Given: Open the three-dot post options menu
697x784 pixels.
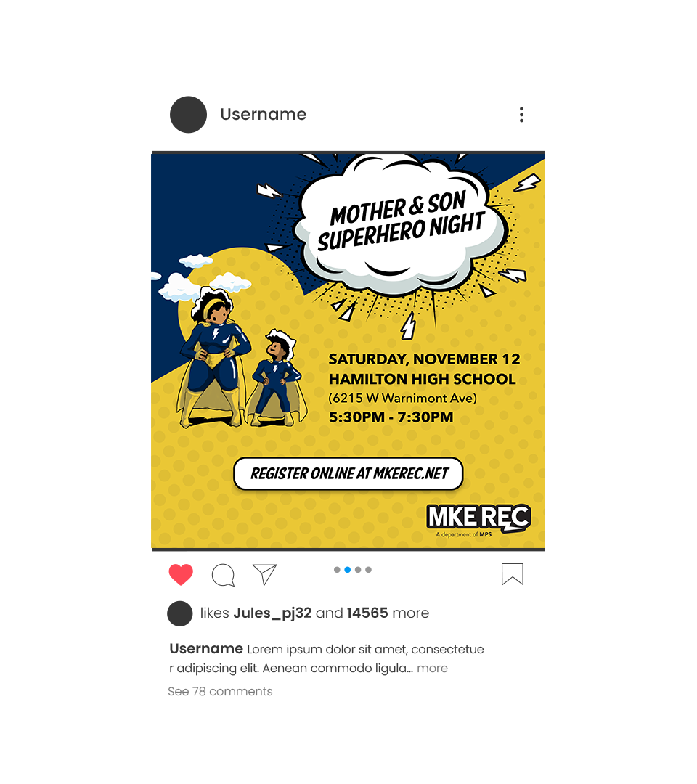Looking at the screenshot, I should click(521, 115).
